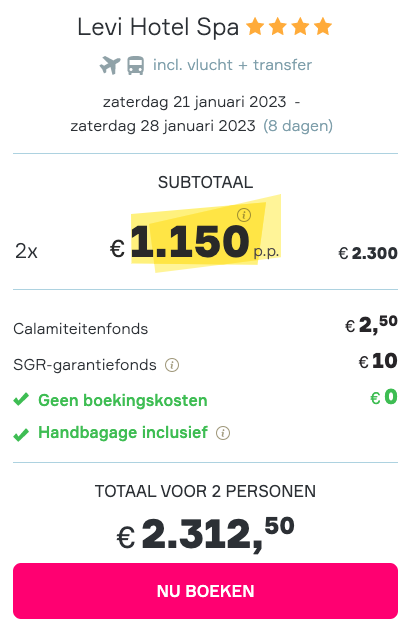This screenshot has height=633, width=407.
Task: Click the NU BOEKEN button
Action: pyautogui.click(x=206, y=591)
